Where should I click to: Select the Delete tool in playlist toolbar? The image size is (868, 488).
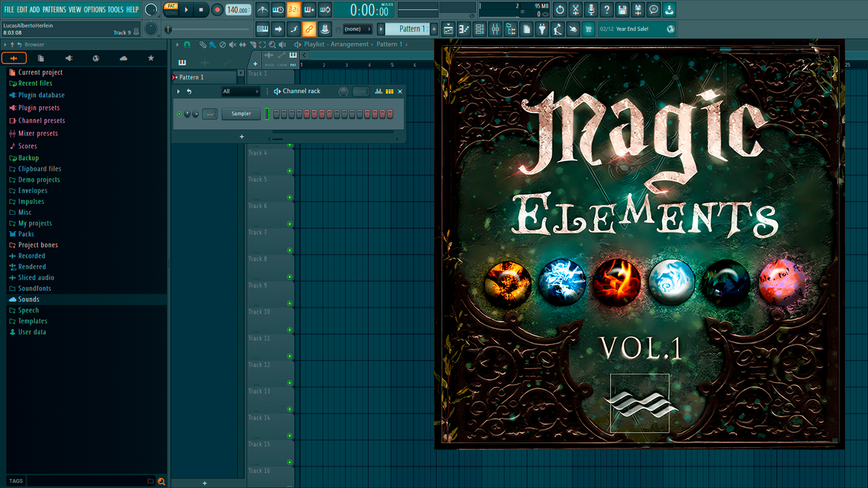point(222,44)
